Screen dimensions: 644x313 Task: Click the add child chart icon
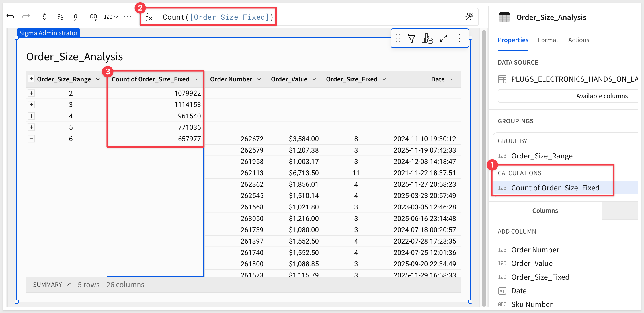click(427, 38)
